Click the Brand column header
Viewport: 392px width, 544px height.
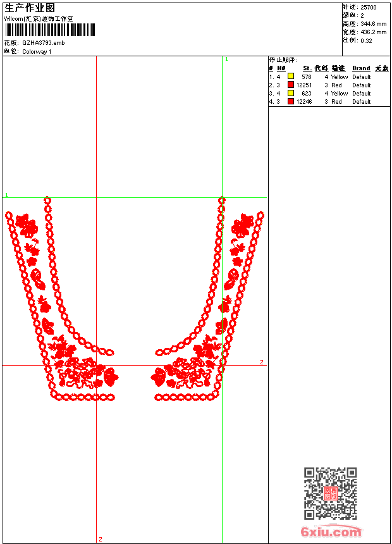pyautogui.click(x=361, y=68)
